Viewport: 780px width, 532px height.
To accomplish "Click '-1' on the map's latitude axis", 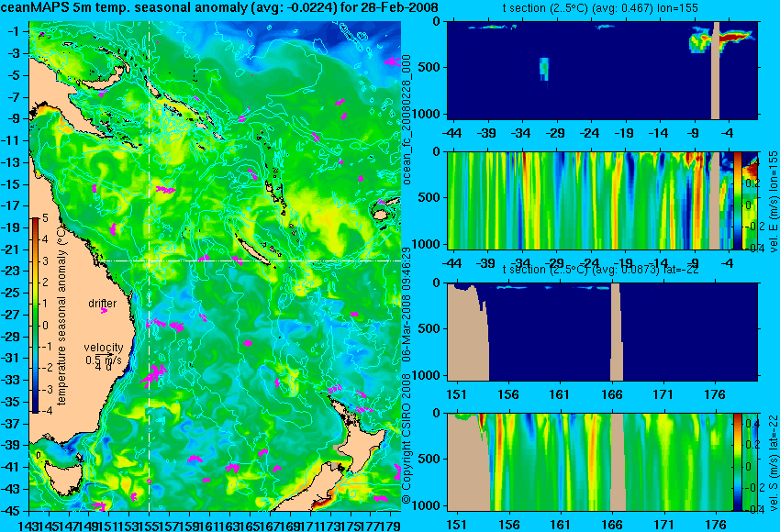I will tap(14, 31).
